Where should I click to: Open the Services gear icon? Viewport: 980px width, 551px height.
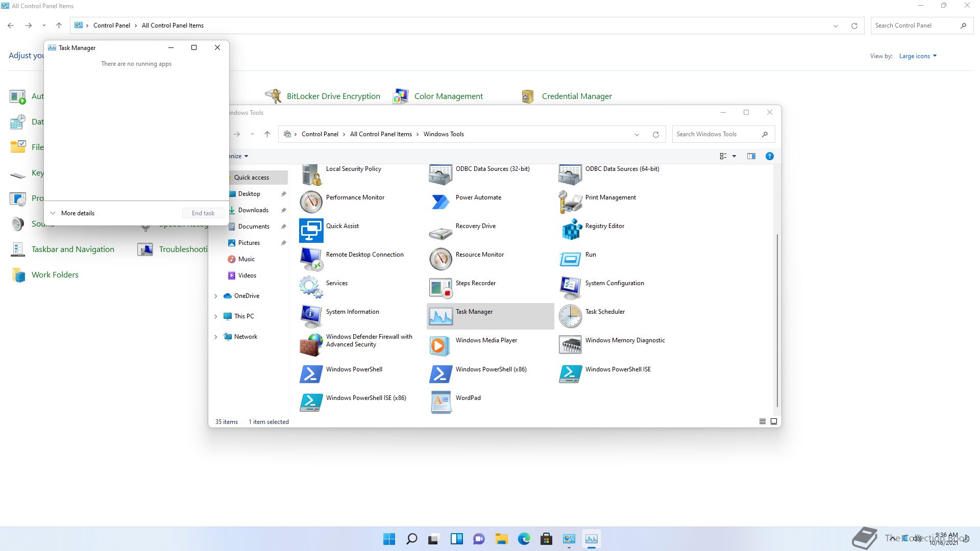click(311, 288)
